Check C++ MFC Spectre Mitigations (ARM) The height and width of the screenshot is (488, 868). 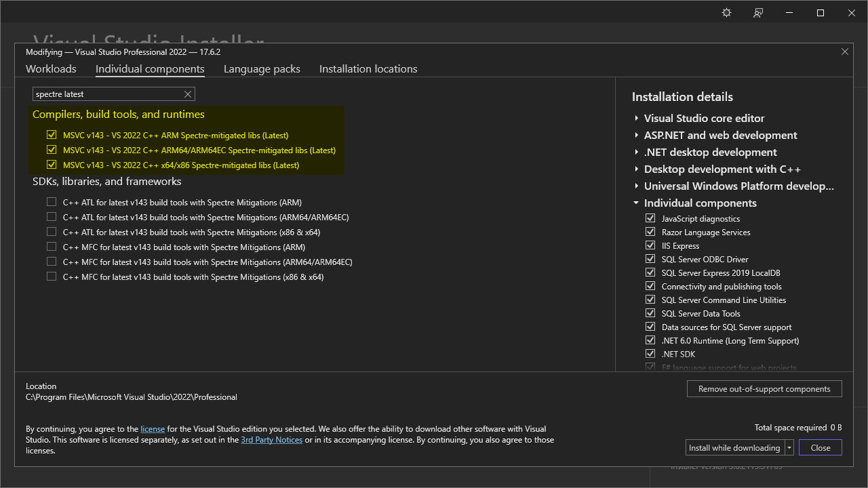52,247
